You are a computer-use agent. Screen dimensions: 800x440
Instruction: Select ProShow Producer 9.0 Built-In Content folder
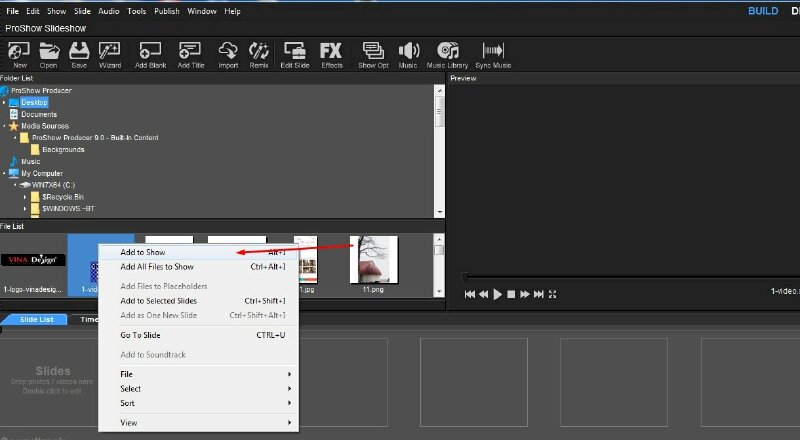pyautogui.click(x=95, y=138)
